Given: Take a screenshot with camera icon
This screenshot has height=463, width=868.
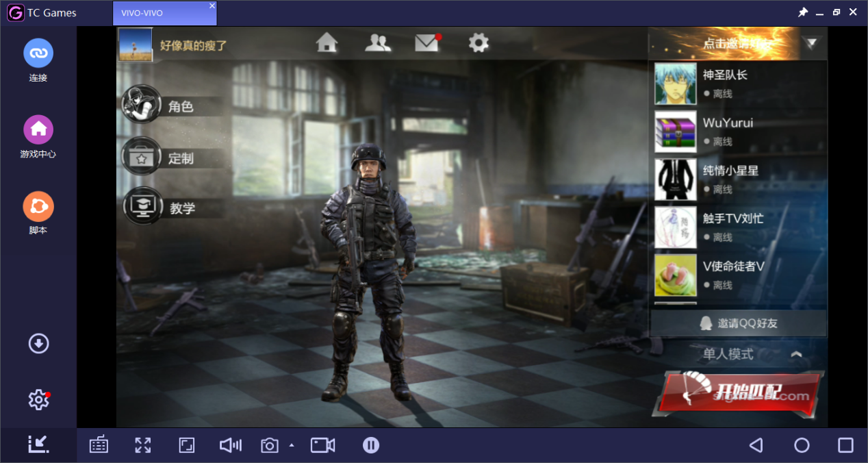Looking at the screenshot, I should coord(270,446).
